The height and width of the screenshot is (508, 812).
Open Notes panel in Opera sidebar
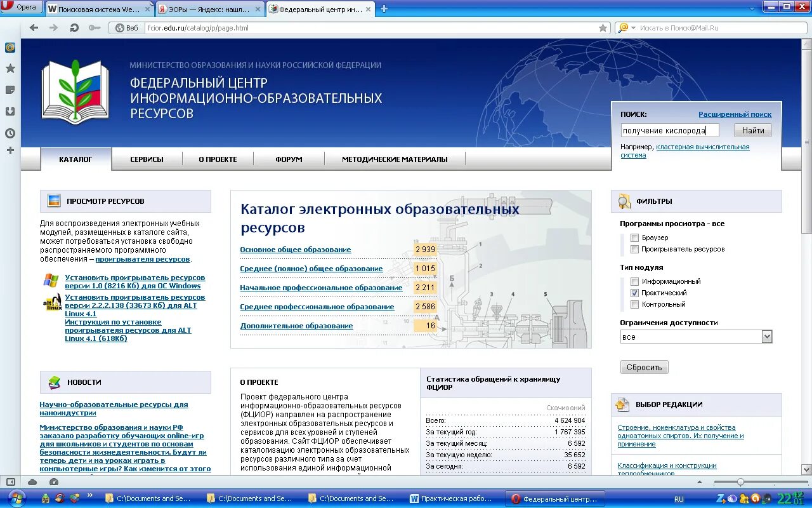click(10, 90)
